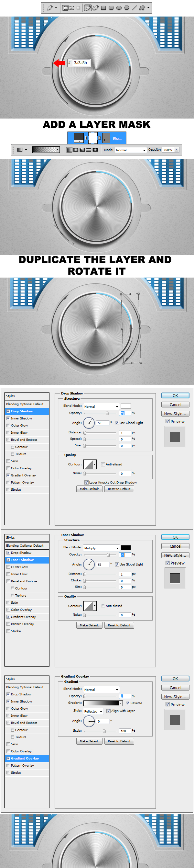Select the Freeform Pen tool icon

[x=95, y=8]
